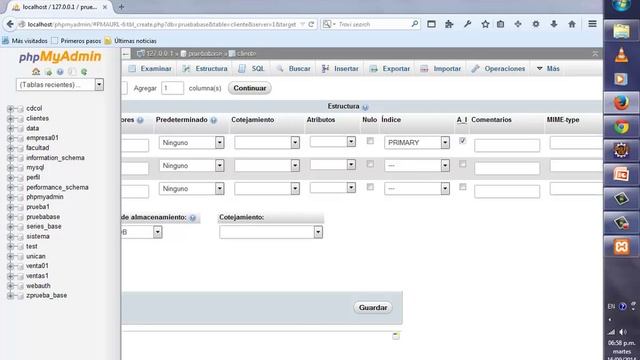Screen dimensions: 640x360
Task: Check Nulo checkbox in second column row
Action: tap(370, 164)
